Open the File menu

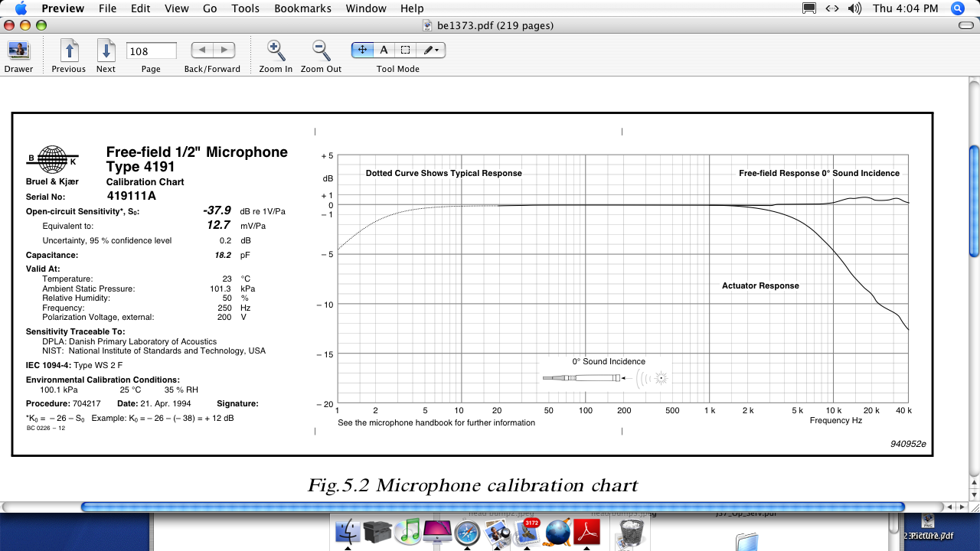(x=107, y=8)
